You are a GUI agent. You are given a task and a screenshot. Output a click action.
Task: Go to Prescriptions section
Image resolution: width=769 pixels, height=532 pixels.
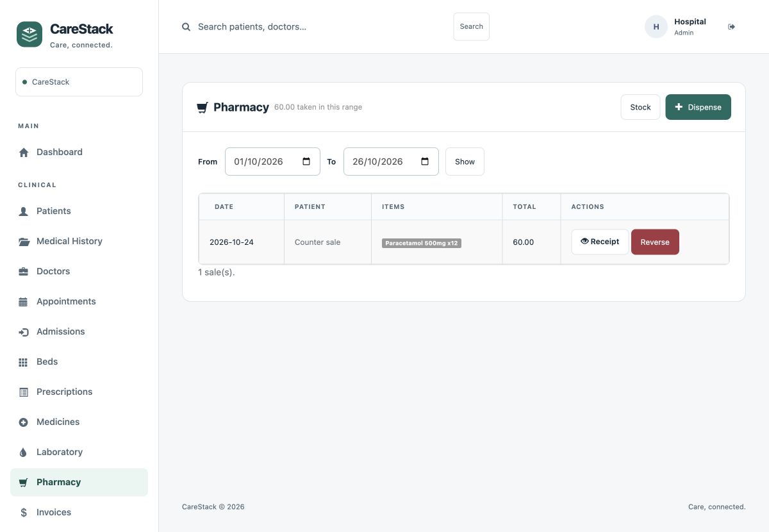click(79, 392)
